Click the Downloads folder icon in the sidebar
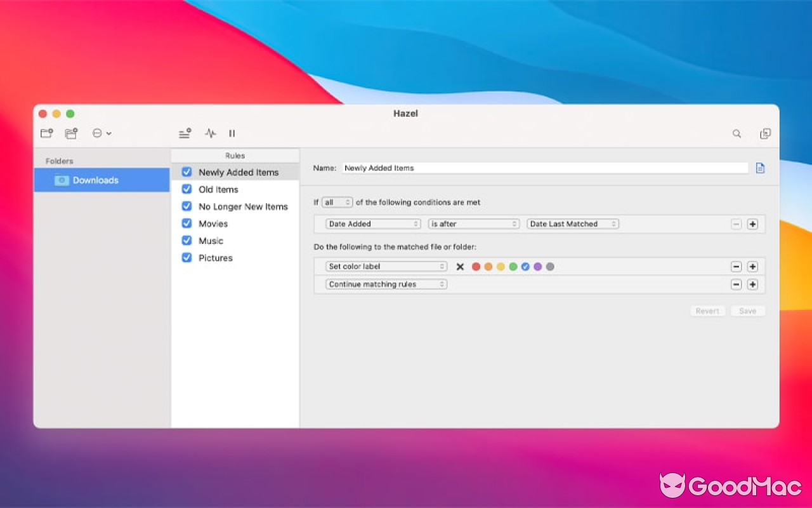812x508 pixels. point(62,180)
